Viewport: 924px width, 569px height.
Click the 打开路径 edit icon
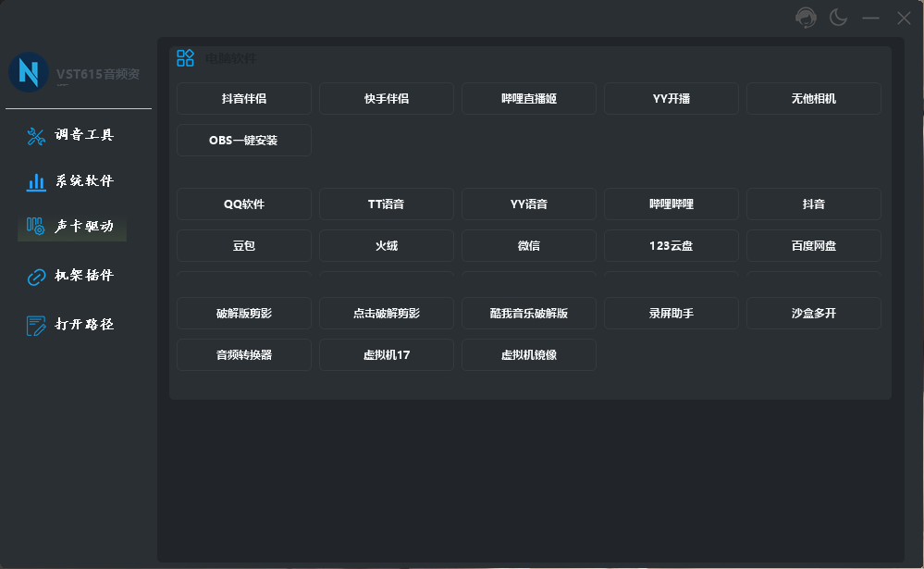pos(36,326)
